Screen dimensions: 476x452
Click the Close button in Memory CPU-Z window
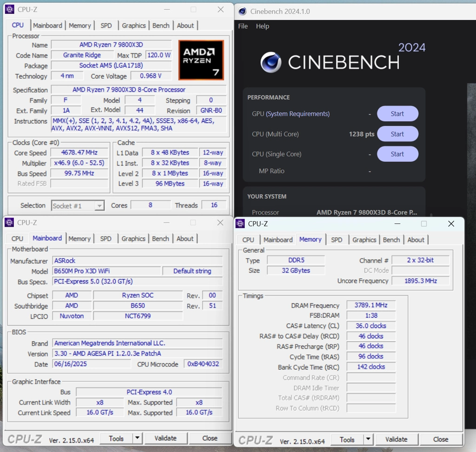click(441, 439)
